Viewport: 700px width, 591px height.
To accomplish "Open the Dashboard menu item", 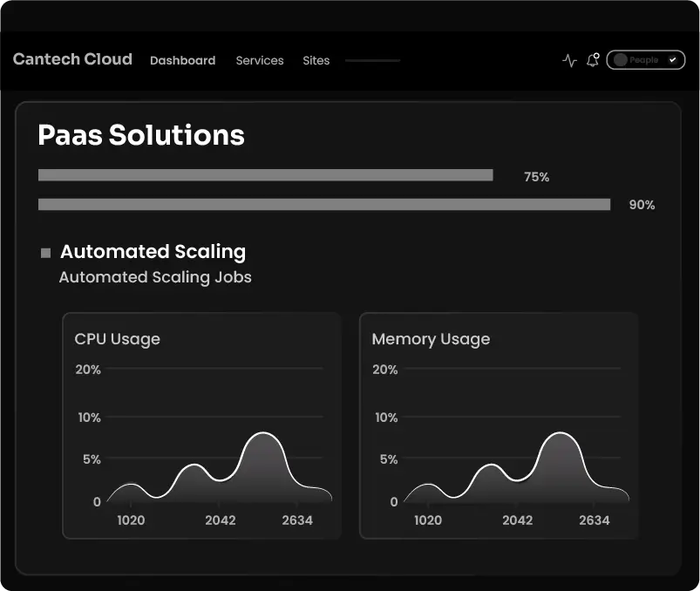I will 182,60.
